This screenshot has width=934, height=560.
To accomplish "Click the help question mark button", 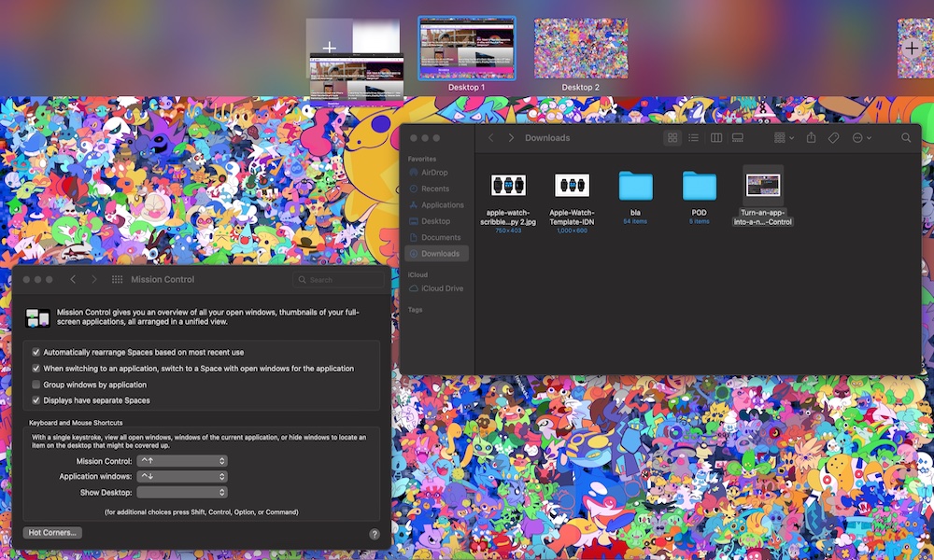I will [375, 534].
